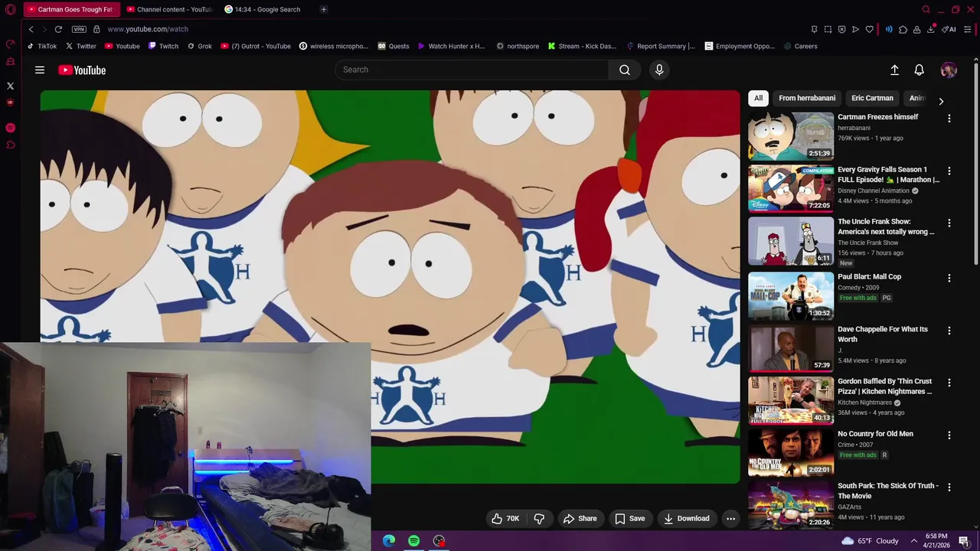Select the All filter chip
Screen dimensions: 980x551
(758, 98)
